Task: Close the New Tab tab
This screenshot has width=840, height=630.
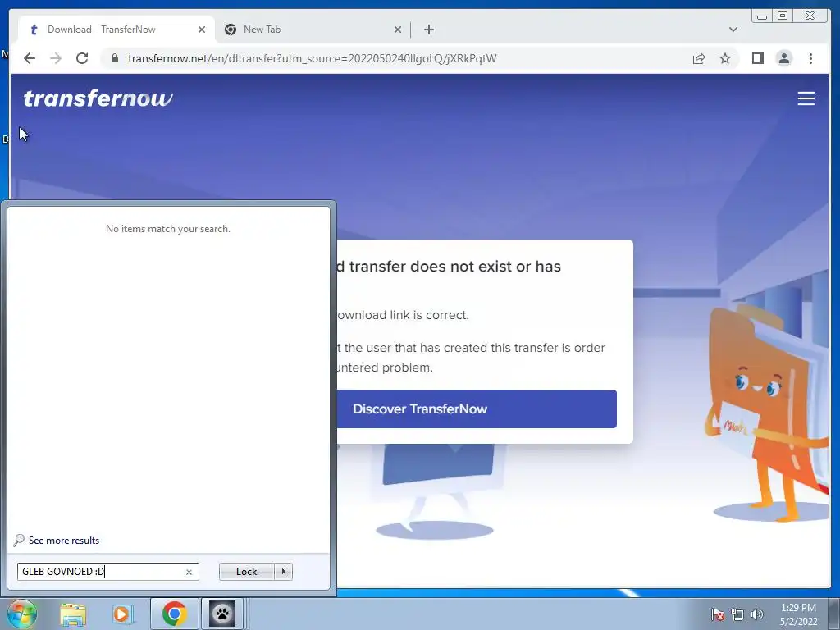Action: click(x=398, y=30)
